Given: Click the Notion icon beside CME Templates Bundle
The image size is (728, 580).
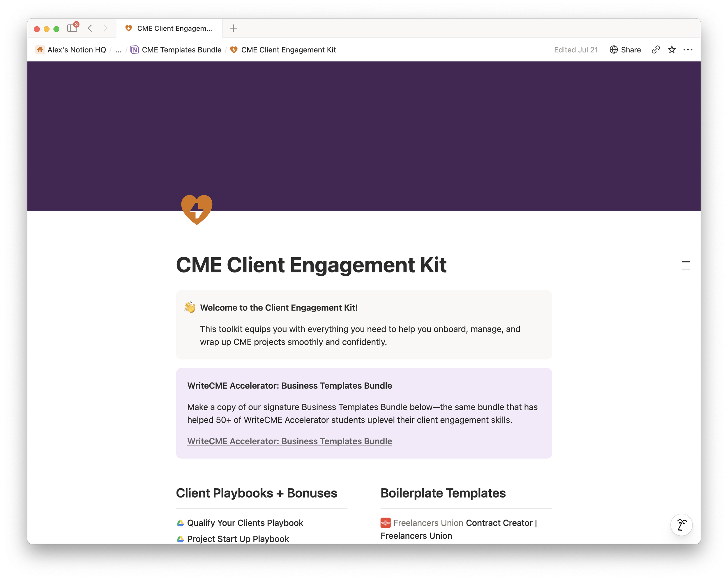Looking at the screenshot, I should pyautogui.click(x=135, y=50).
